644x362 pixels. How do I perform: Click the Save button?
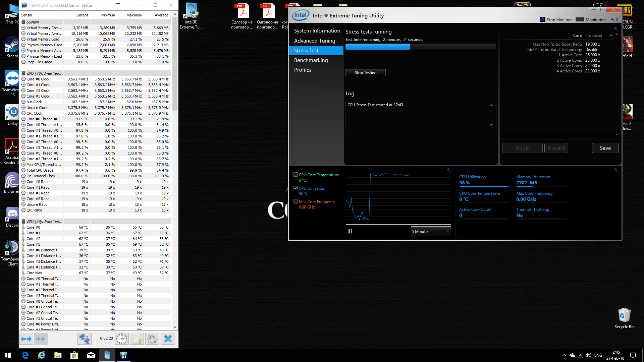(x=605, y=147)
